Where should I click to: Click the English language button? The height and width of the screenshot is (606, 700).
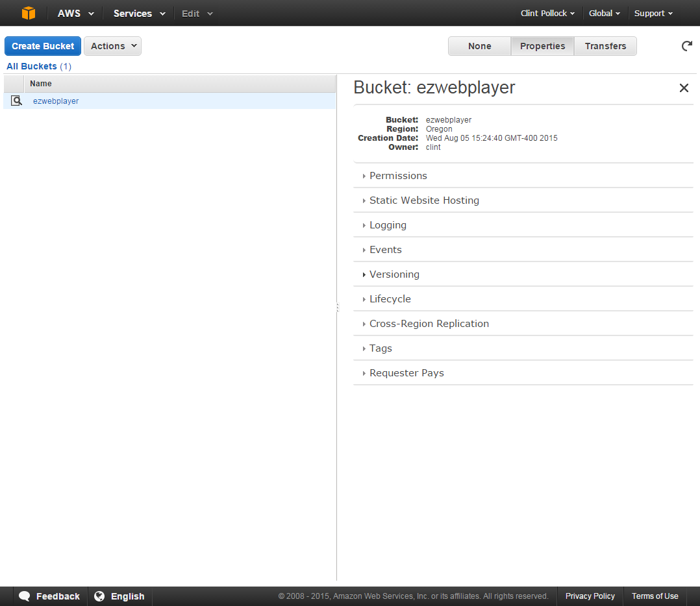[x=119, y=596]
